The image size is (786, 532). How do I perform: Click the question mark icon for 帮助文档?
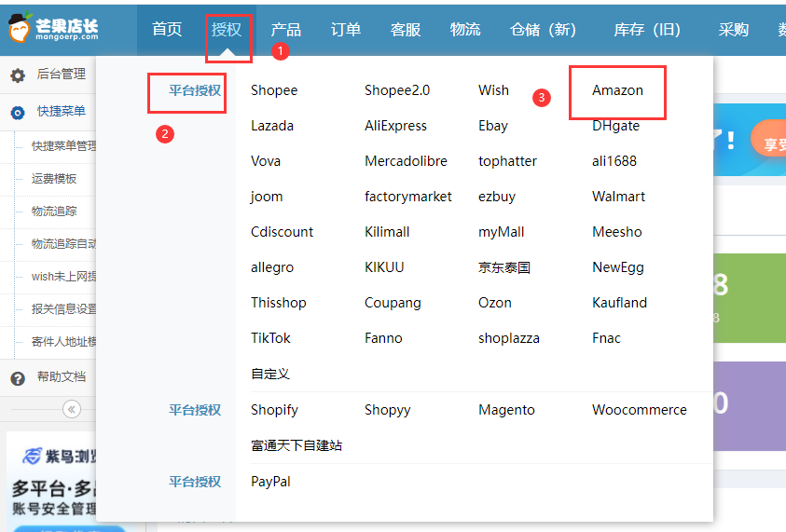(18, 378)
